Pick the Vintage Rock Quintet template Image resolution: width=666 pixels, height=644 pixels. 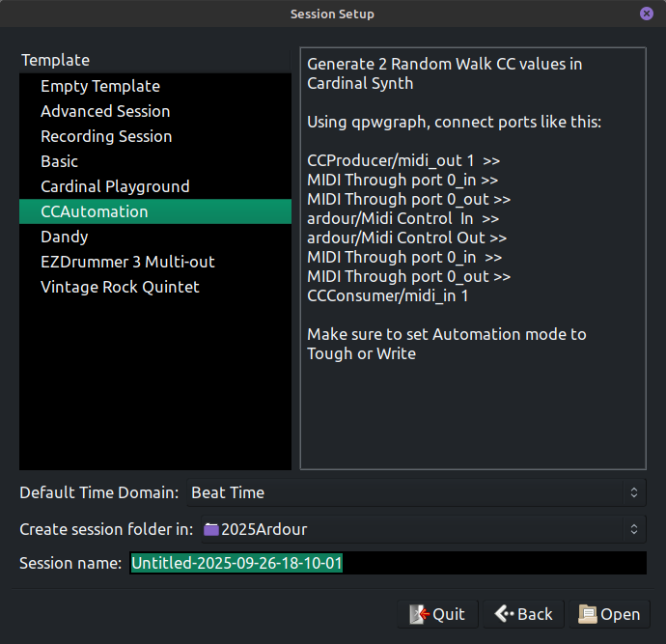click(x=120, y=287)
